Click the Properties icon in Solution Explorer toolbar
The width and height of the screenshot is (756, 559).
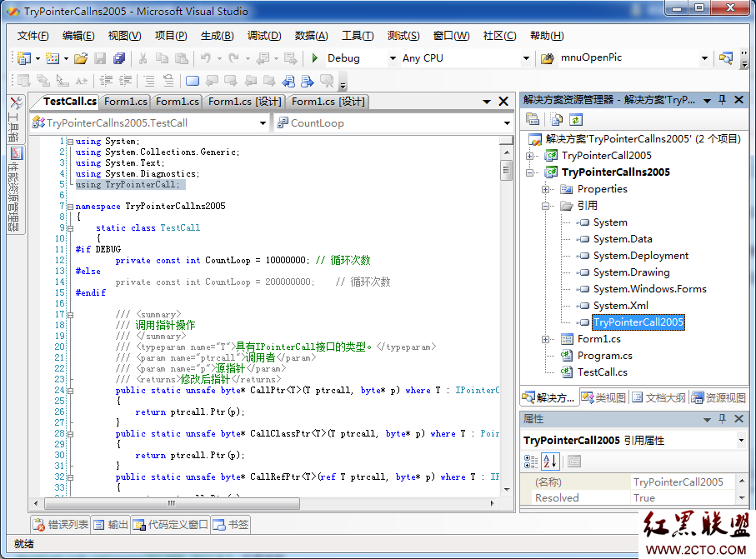coord(533,119)
